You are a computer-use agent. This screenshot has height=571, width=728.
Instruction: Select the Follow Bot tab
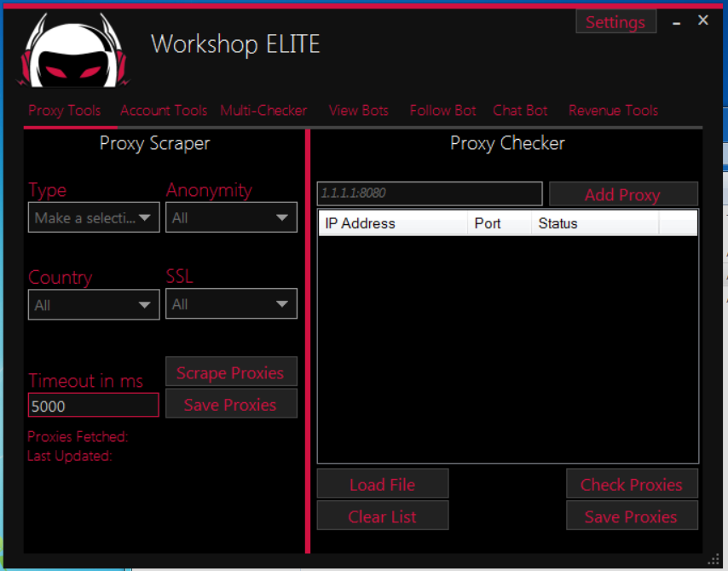(442, 111)
